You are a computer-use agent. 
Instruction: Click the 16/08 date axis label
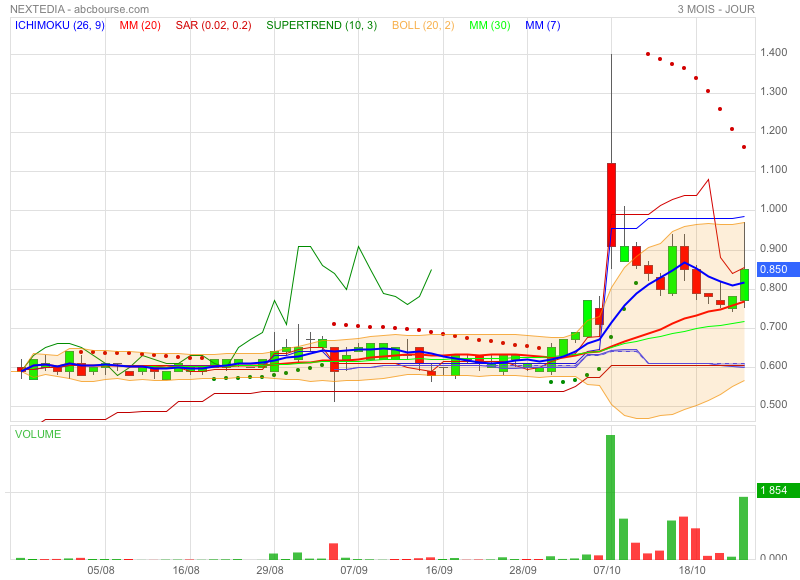pos(186,570)
